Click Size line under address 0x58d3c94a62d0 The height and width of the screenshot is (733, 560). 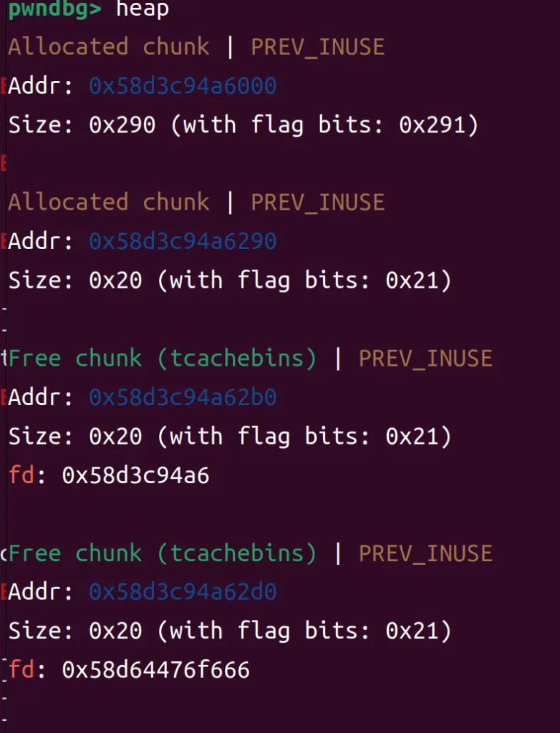click(229, 631)
